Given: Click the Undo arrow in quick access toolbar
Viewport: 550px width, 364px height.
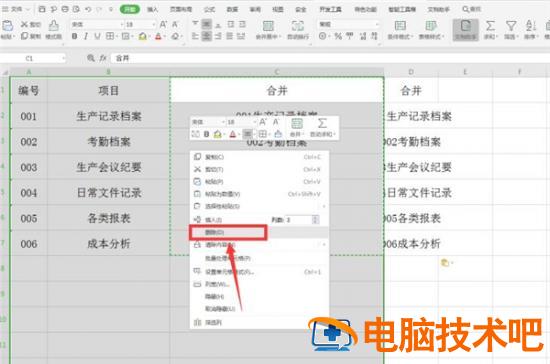Looking at the screenshot, I should point(88,9).
